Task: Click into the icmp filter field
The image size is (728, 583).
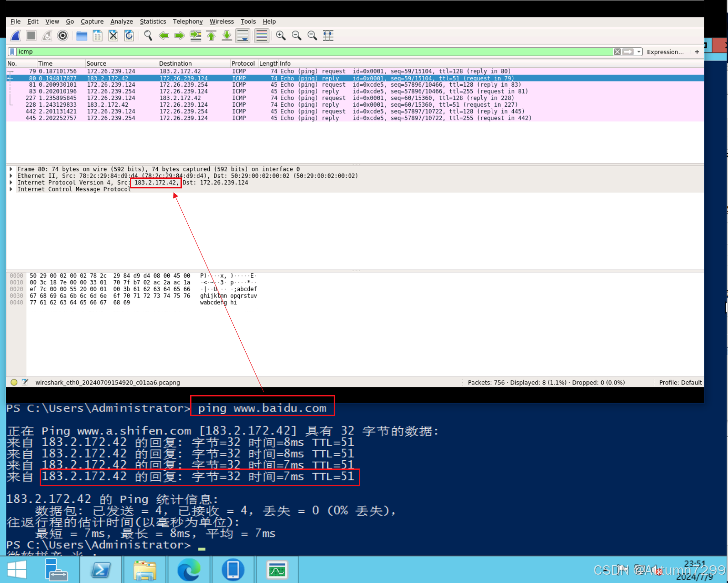Action: (315, 52)
